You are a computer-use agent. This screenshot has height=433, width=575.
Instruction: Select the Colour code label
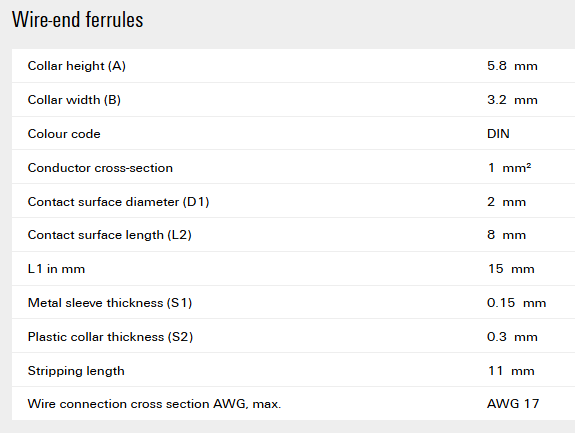click(64, 134)
